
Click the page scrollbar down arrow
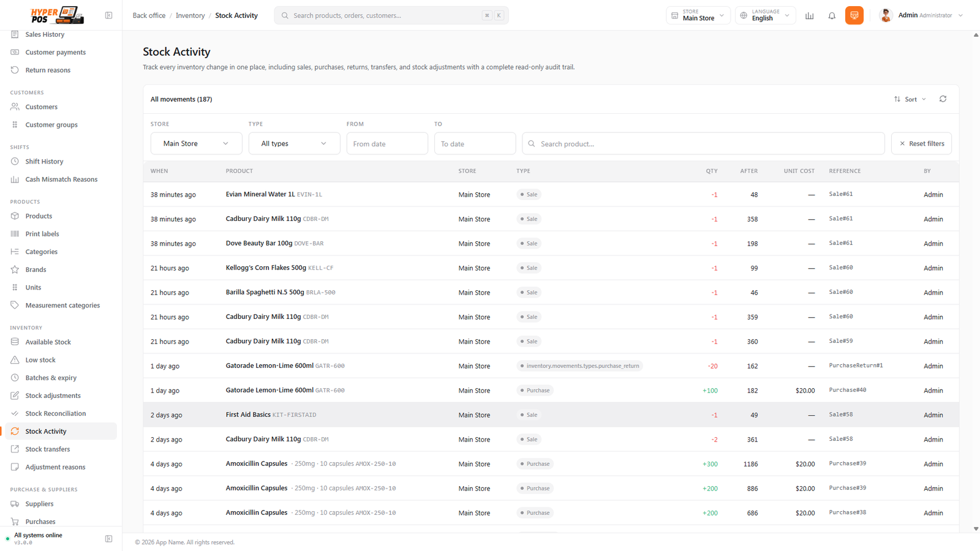[976, 528]
